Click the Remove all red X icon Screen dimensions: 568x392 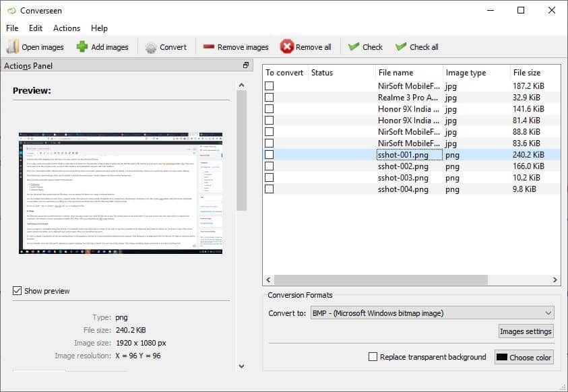[287, 46]
